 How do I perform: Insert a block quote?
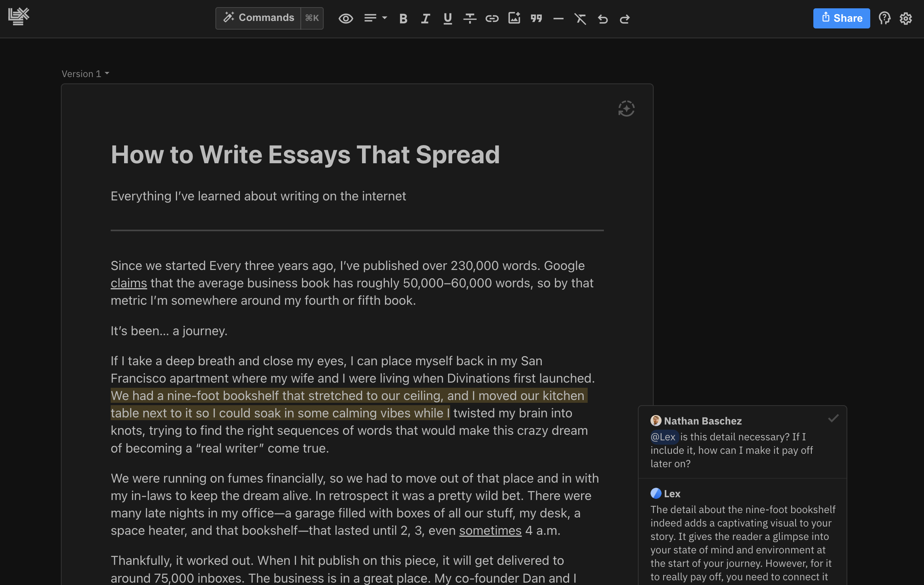coord(536,19)
